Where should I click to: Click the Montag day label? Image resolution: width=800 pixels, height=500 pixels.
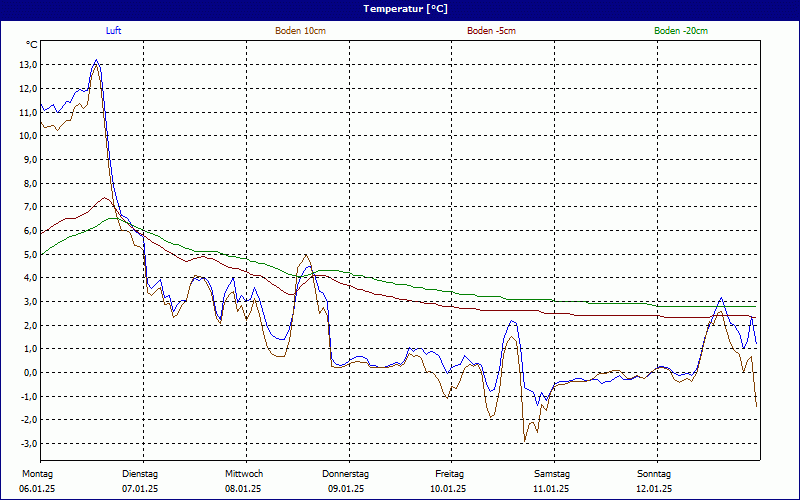(x=37, y=474)
